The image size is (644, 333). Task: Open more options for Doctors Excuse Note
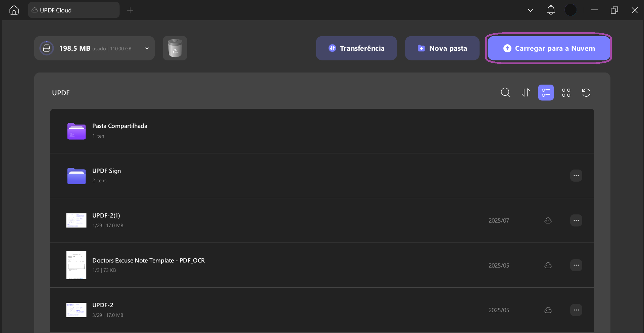[x=576, y=265]
